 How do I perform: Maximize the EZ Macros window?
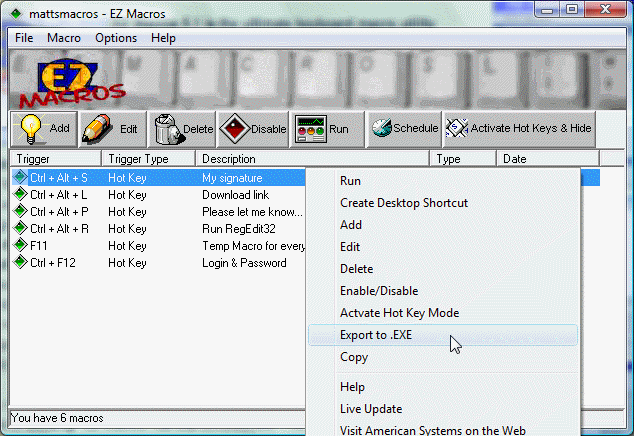point(571,10)
